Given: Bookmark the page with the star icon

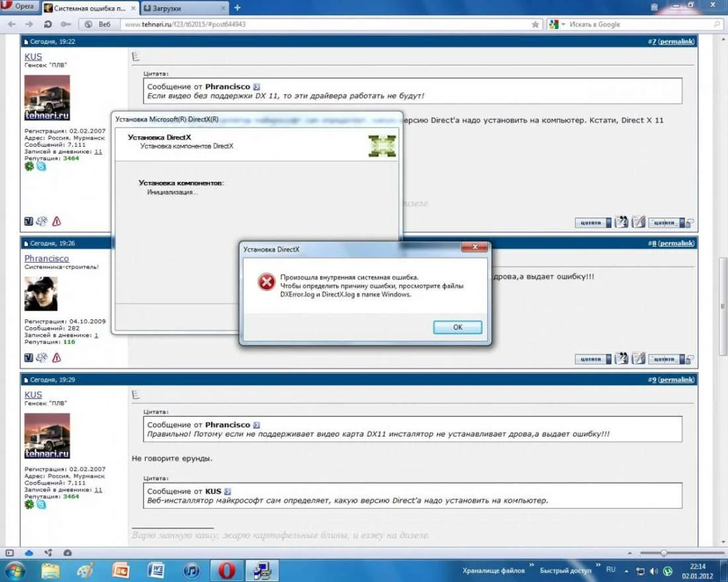Looking at the screenshot, I should [535, 24].
